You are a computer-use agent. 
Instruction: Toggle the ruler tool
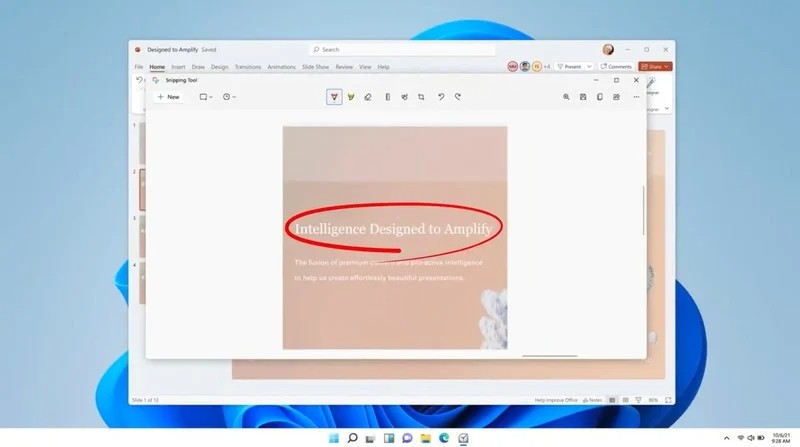pos(387,97)
